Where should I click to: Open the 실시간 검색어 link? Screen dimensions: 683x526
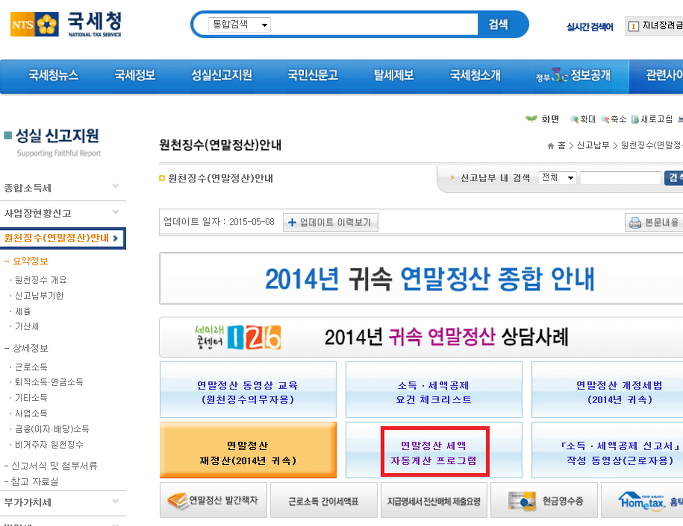[589, 27]
